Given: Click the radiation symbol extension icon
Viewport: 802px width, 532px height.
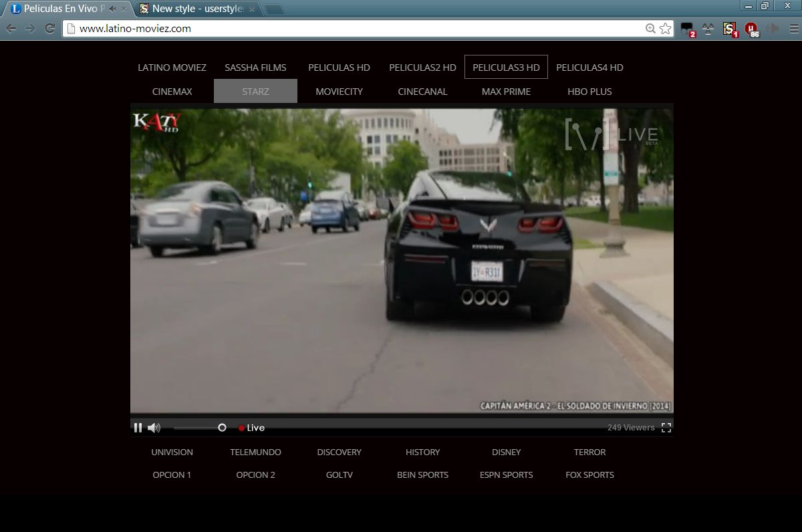Looking at the screenshot, I should coord(708,29).
